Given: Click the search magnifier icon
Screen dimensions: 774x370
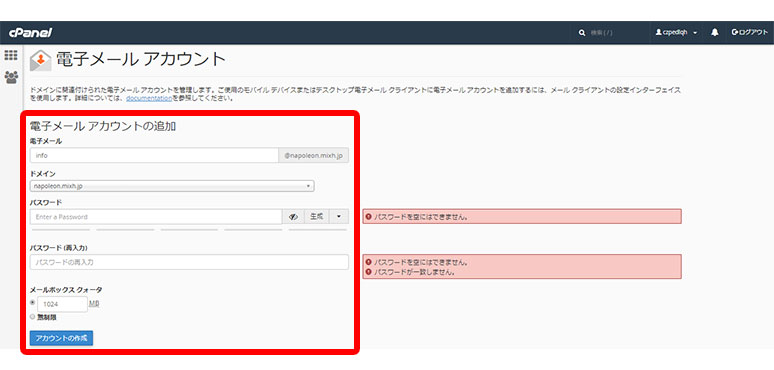Looking at the screenshot, I should [582, 33].
